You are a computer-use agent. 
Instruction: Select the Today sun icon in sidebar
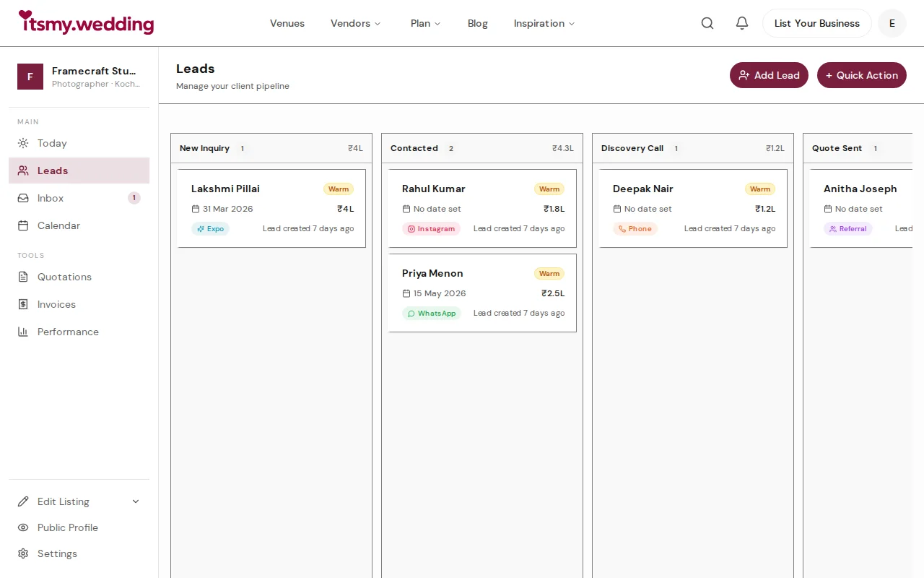click(x=23, y=143)
